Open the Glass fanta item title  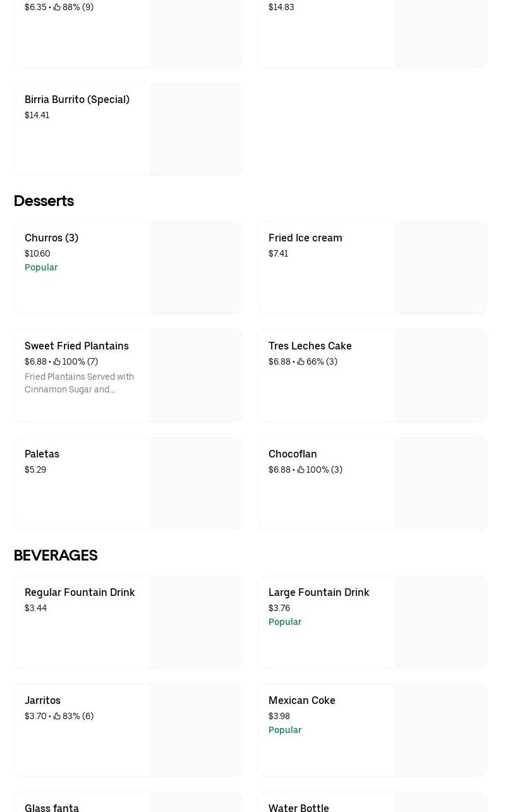coord(52,807)
